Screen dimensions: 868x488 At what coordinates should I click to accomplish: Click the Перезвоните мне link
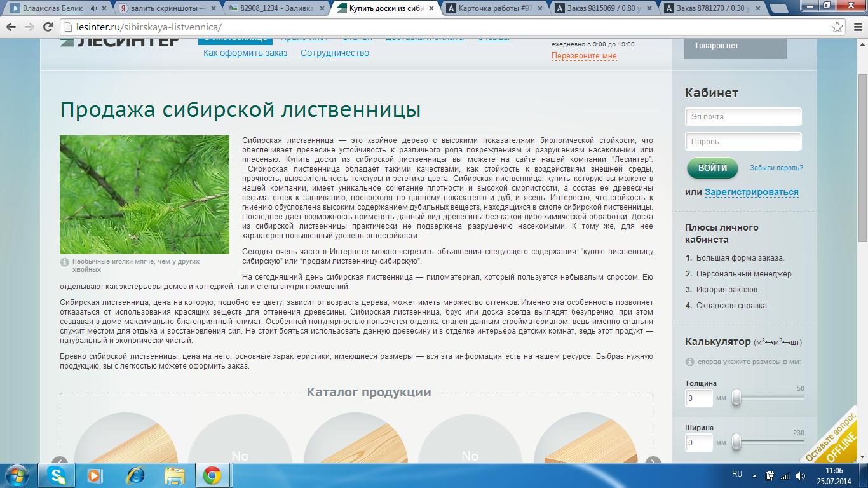(584, 56)
